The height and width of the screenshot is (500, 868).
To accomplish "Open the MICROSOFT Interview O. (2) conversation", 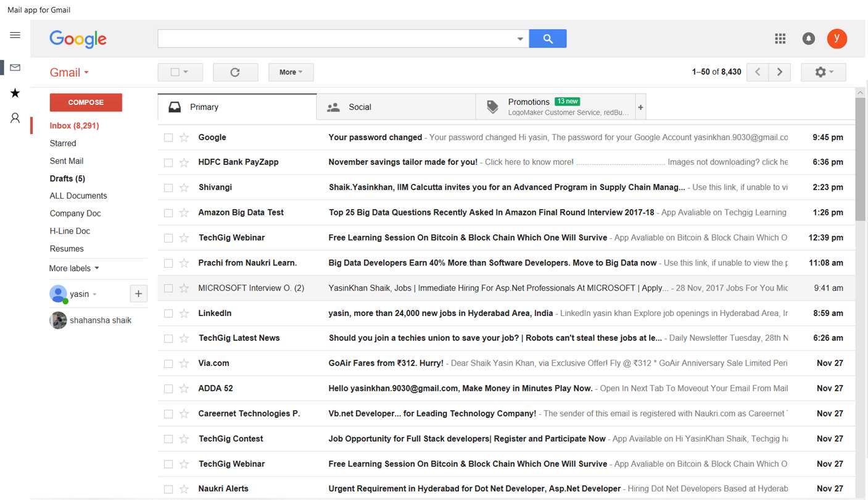I will [506, 288].
